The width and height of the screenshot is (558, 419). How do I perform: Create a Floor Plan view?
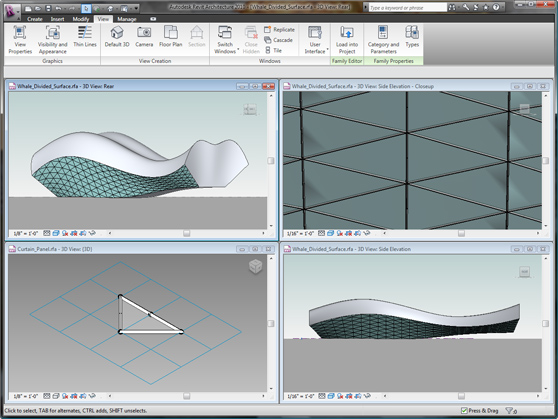(170, 37)
